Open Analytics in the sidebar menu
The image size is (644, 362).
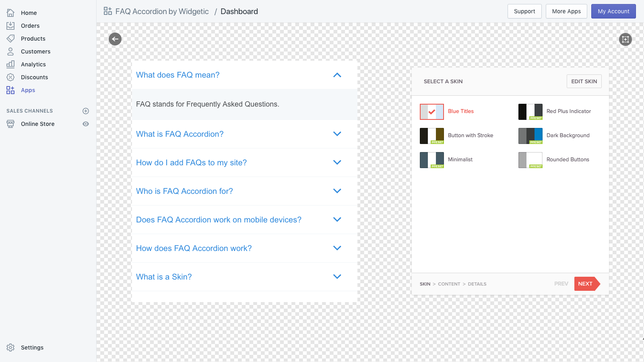coord(33,64)
